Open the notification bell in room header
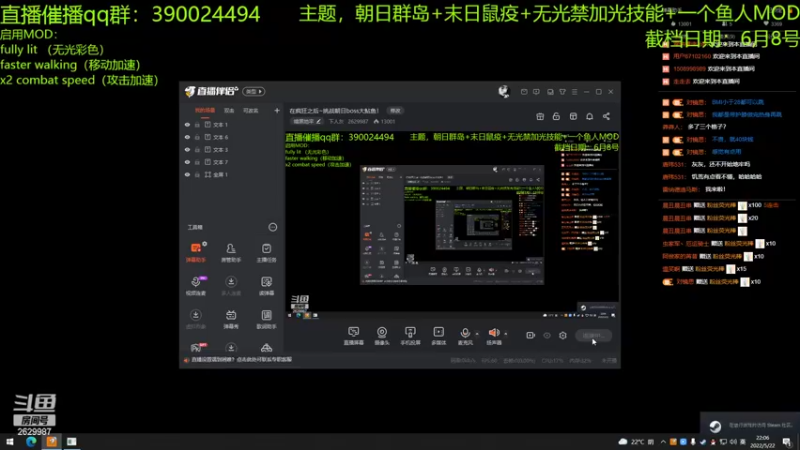This screenshot has height=450, width=800. pyautogui.click(x=590, y=116)
